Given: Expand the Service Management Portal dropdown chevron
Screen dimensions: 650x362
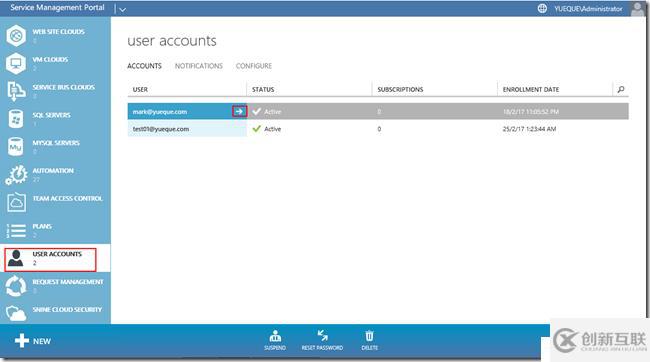Looking at the screenshot, I should pyautogui.click(x=122, y=9).
